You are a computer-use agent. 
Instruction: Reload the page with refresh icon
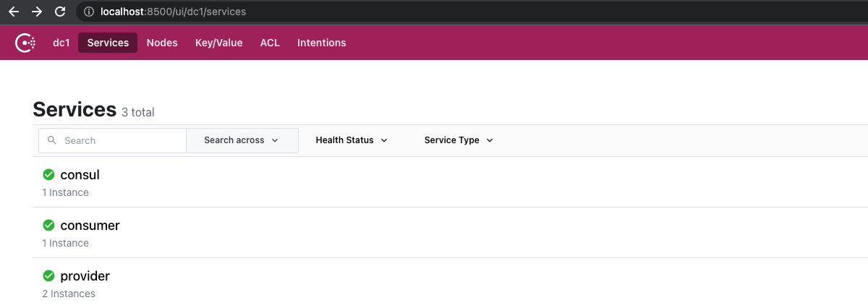60,12
